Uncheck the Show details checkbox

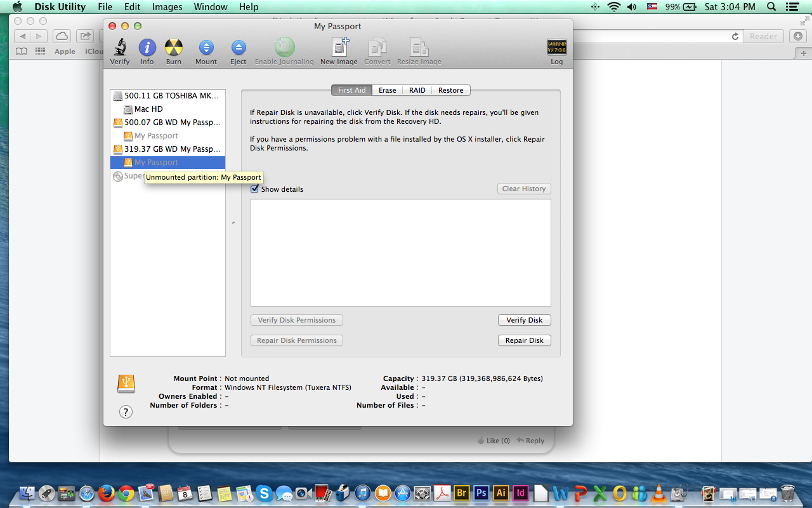[255, 189]
